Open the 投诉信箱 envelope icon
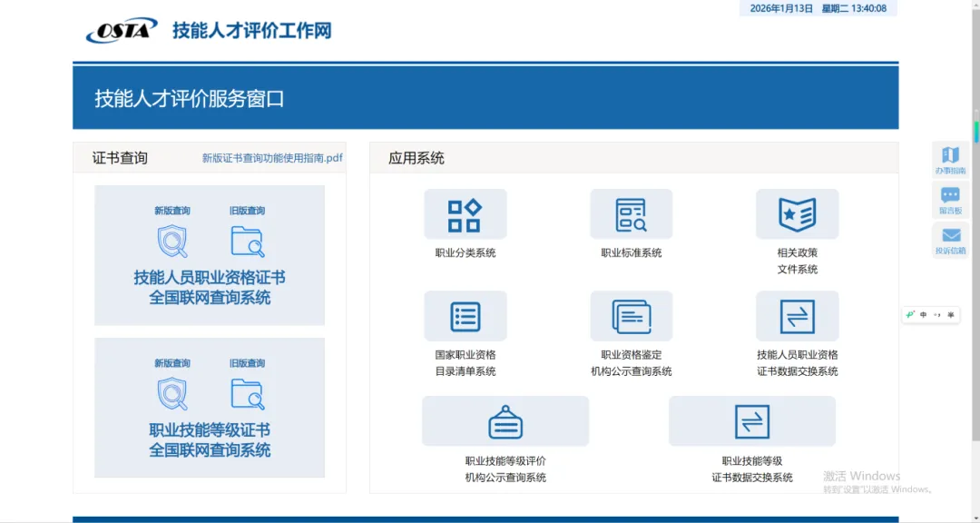The image size is (980, 523). click(951, 241)
